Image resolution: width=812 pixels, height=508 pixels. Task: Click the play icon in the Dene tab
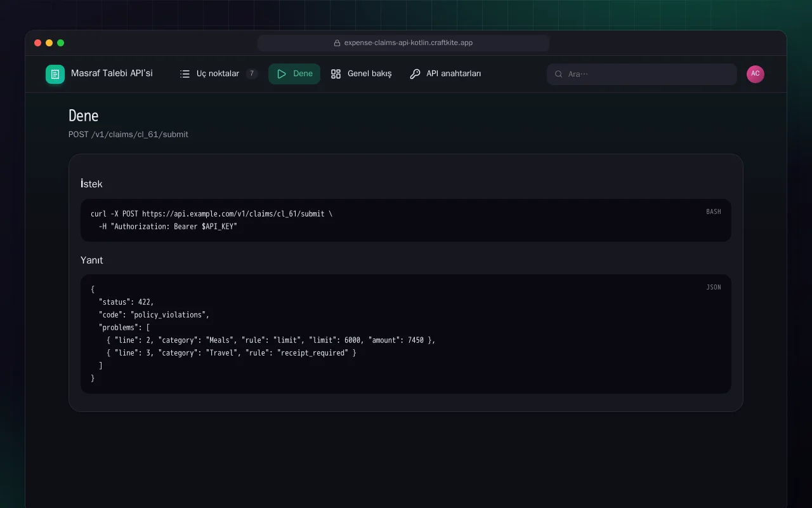tap(282, 74)
